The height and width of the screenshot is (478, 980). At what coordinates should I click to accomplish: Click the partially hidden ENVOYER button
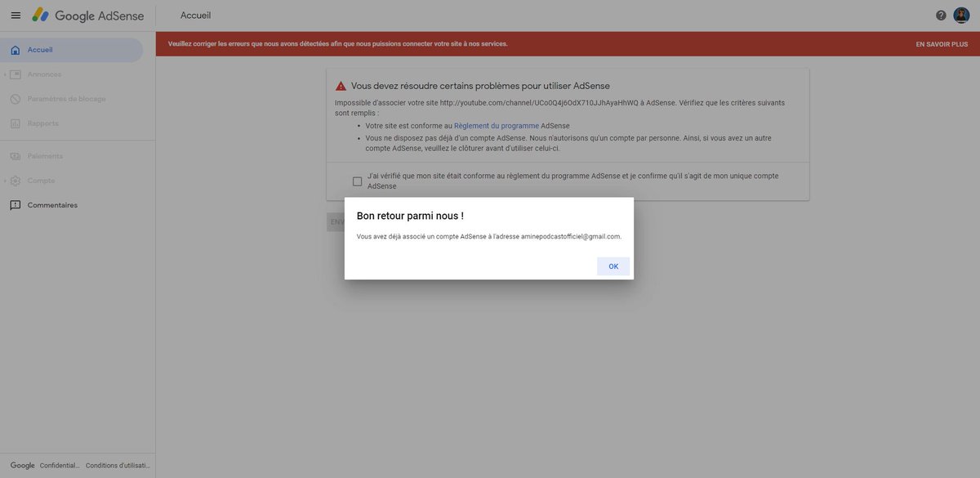tap(336, 221)
